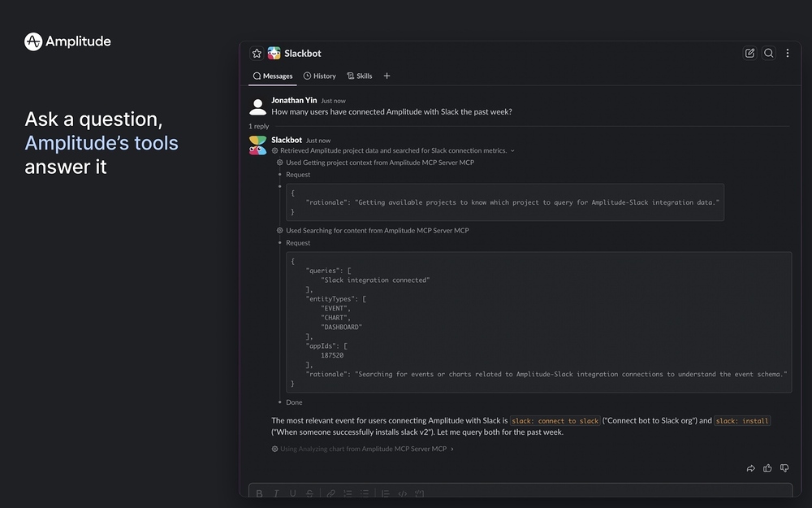Insert a code block from the composer toolbar
Viewport: 812px width, 508px height.
coord(420,493)
